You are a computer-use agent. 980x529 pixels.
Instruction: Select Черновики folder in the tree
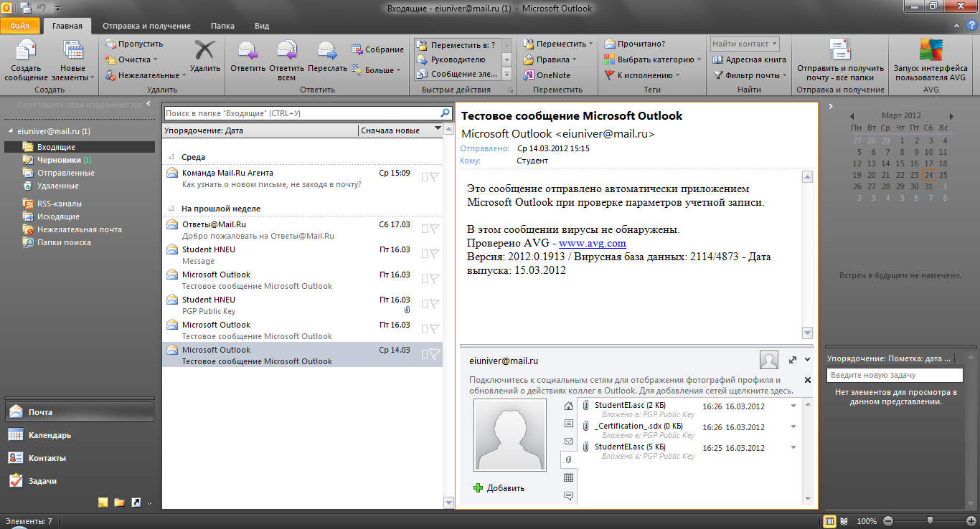59,160
